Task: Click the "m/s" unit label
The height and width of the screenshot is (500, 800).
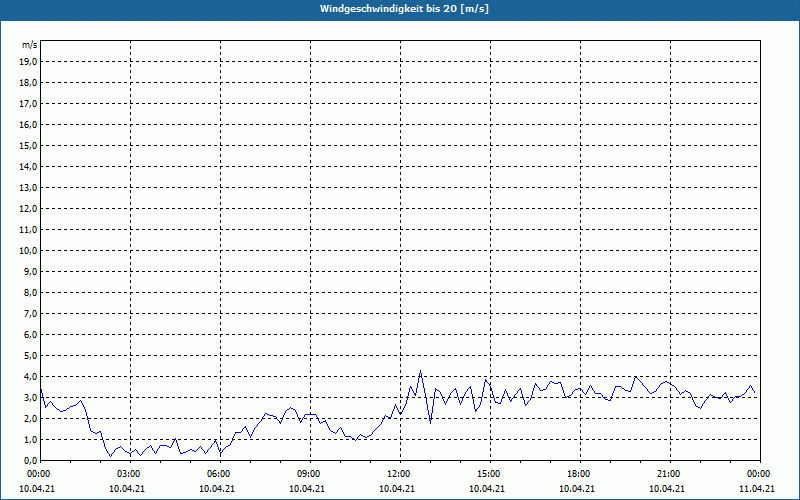Action: pos(30,45)
